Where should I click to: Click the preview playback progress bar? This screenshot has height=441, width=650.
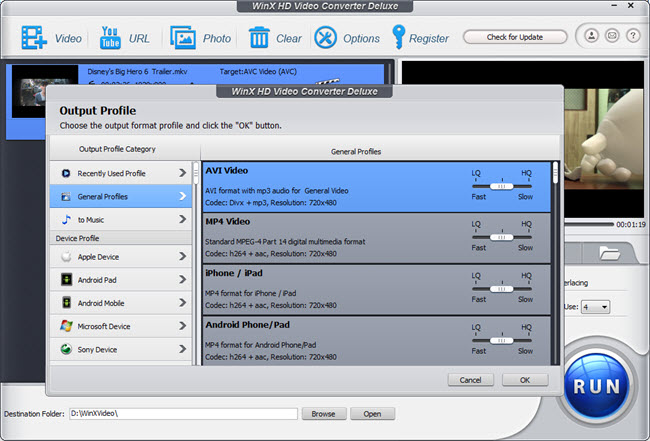click(x=589, y=224)
